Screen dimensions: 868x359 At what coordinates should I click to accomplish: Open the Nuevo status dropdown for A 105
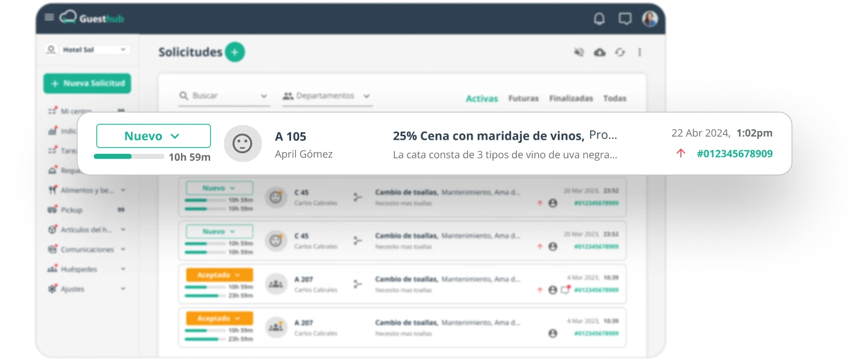pos(153,136)
